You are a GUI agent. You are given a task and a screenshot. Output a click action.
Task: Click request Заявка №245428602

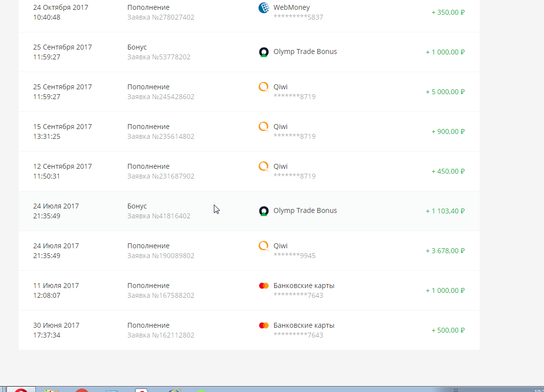(160, 97)
